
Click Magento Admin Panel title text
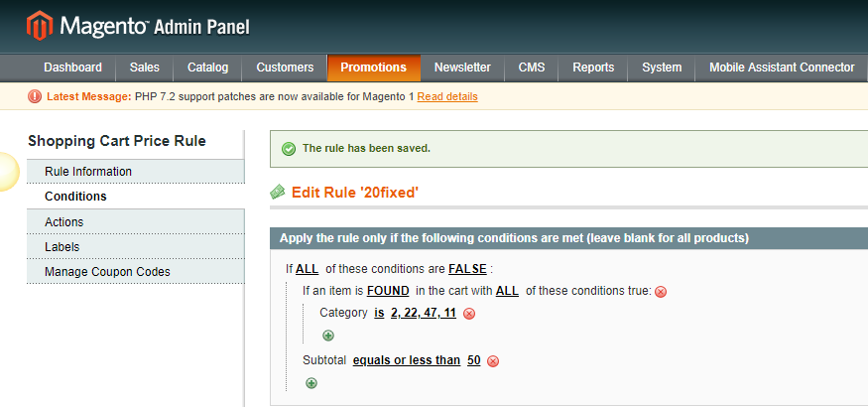(x=155, y=26)
